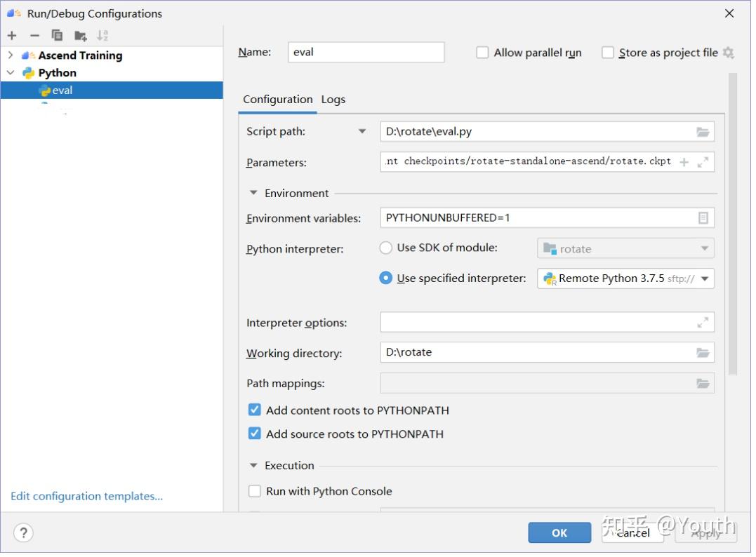Click the OK button
The height and width of the screenshot is (557, 756).
(x=559, y=533)
